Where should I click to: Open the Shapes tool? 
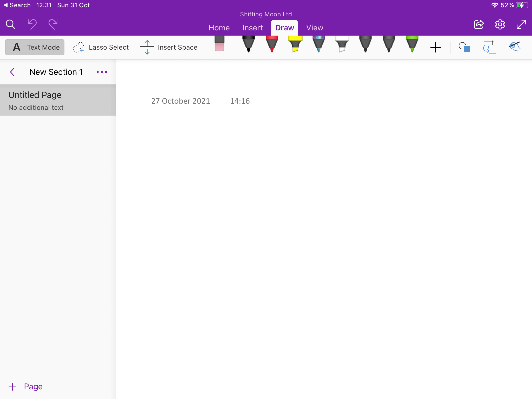click(464, 47)
